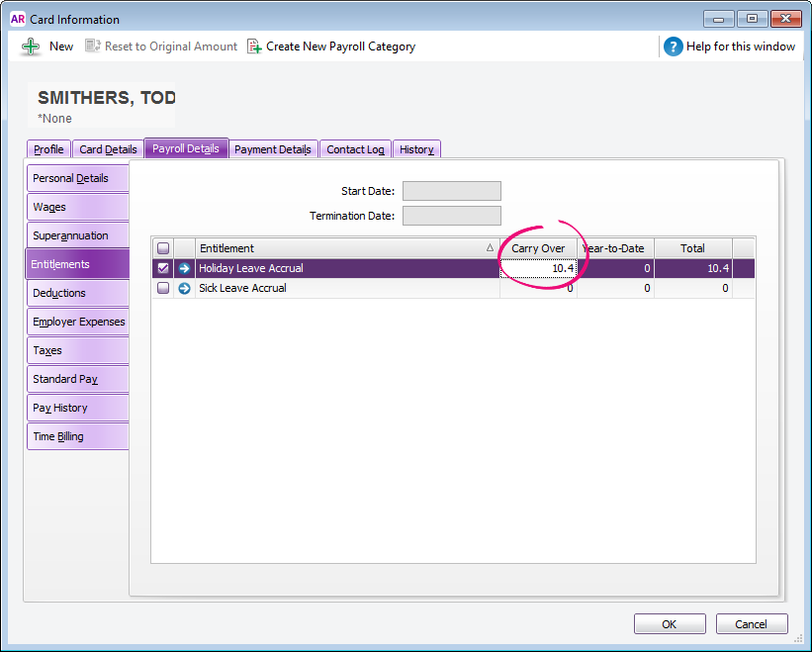
Task: Click the green plus New icon
Action: tap(32, 47)
